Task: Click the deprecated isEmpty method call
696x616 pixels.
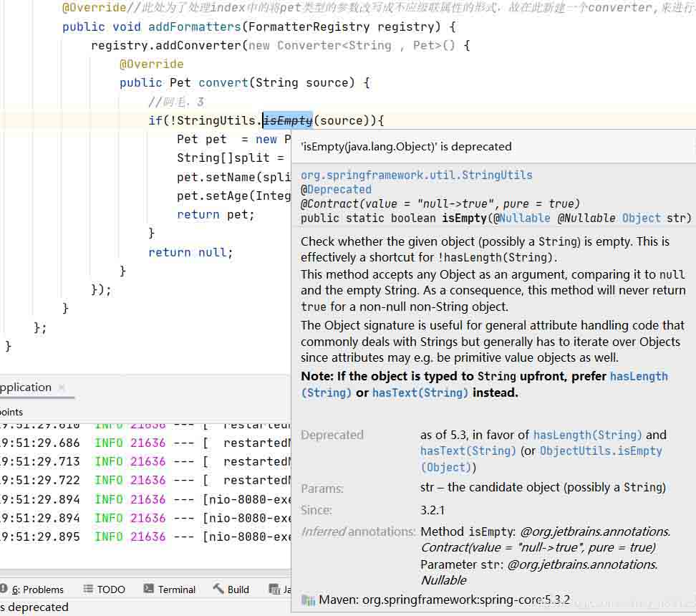Action: pos(288,120)
